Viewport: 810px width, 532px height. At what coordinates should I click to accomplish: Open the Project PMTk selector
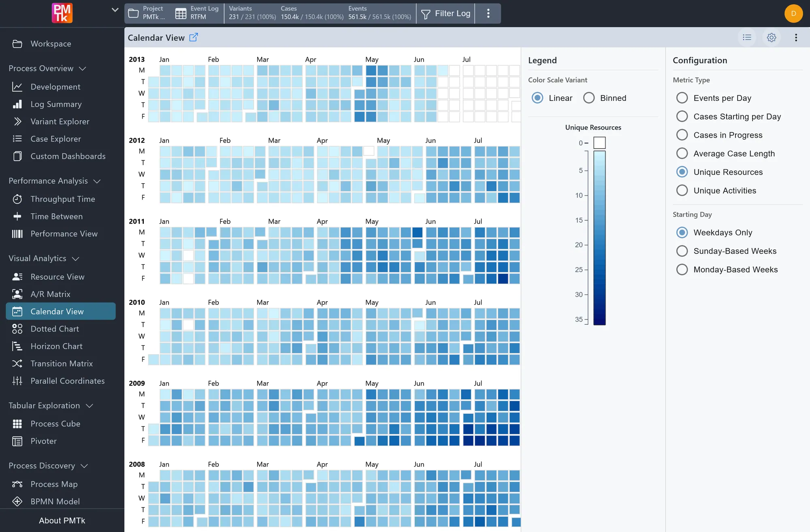click(147, 13)
